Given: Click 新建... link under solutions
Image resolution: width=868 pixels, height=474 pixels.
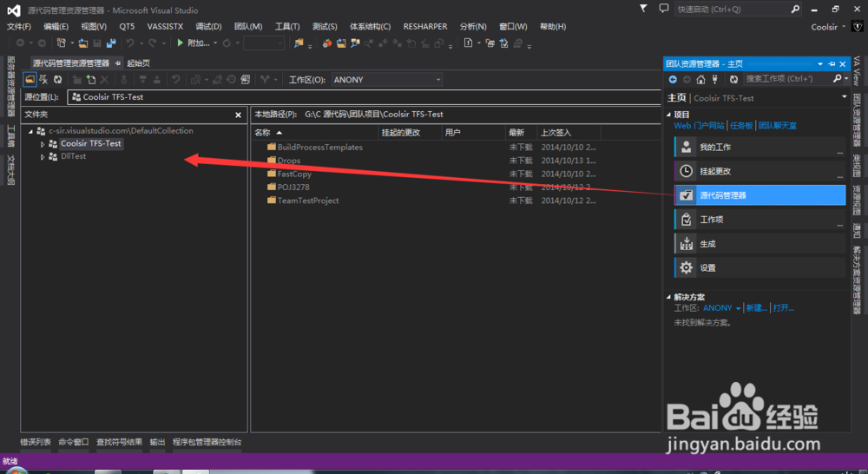Looking at the screenshot, I should point(756,308).
